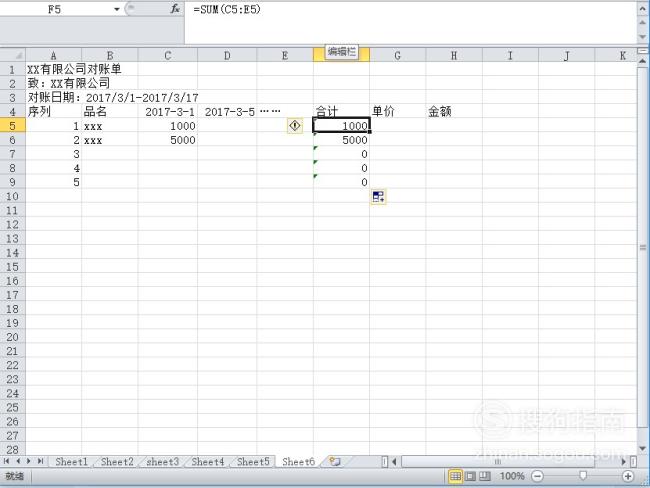The width and height of the screenshot is (650, 488).
Task: Select the 品名 header cell
Action: coord(110,112)
